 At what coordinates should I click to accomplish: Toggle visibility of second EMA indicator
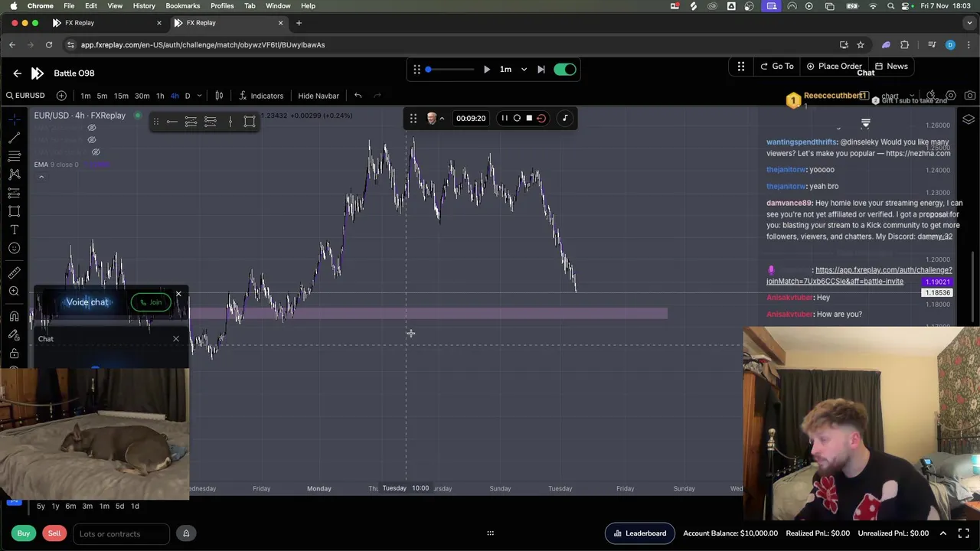pyautogui.click(x=92, y=140)
